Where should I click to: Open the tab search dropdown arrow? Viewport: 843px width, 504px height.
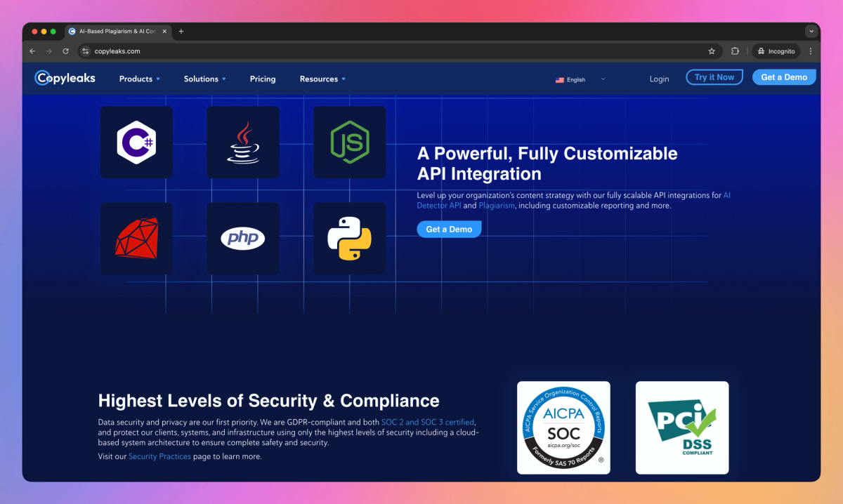[x=811, y=32]
